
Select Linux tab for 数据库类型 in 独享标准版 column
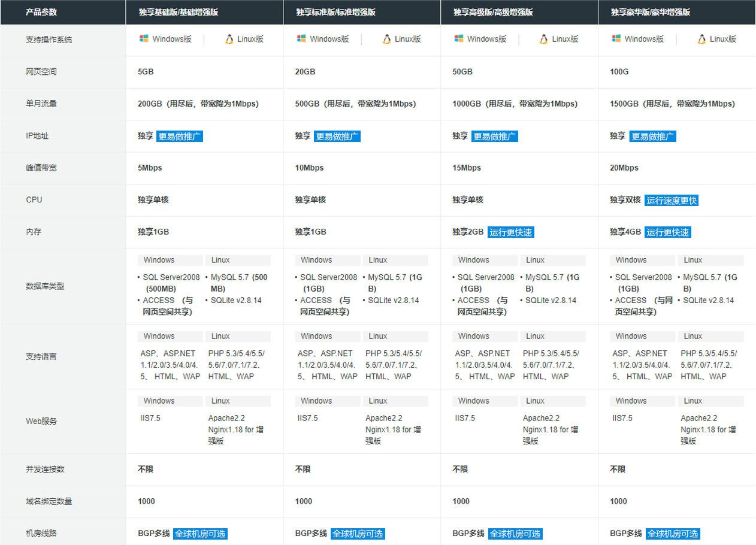click(395, 260)
